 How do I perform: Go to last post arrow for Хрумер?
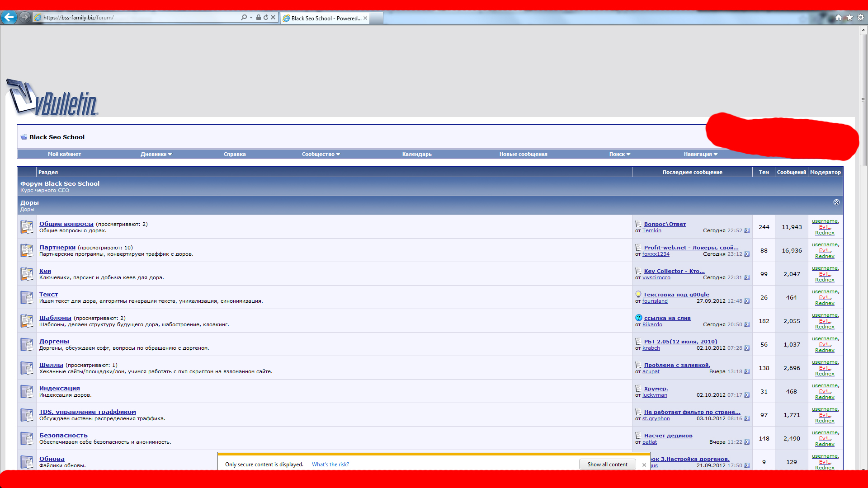pos(747,395)
